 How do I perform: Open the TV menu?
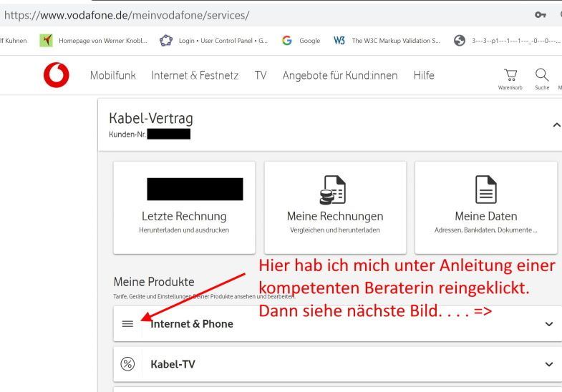[261, 75]
